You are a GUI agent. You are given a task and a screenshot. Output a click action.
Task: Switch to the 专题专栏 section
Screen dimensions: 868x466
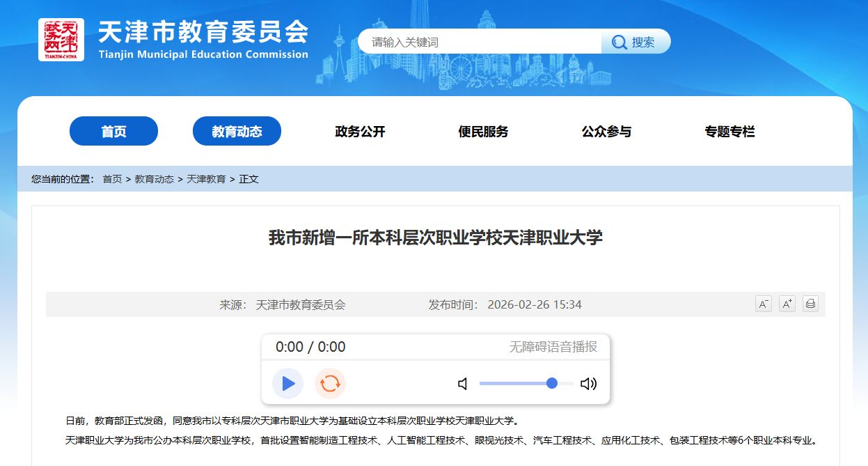[x=729, y=132]
